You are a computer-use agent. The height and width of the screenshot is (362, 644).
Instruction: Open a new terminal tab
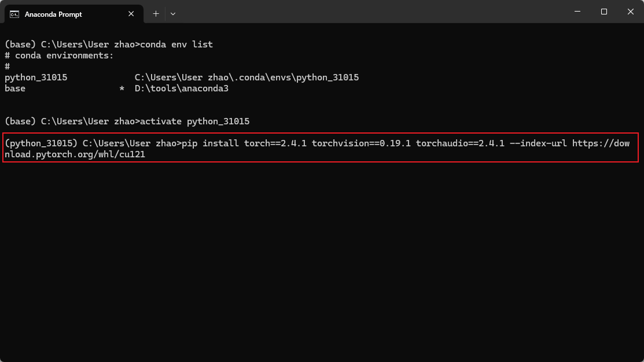click(156, 14)
